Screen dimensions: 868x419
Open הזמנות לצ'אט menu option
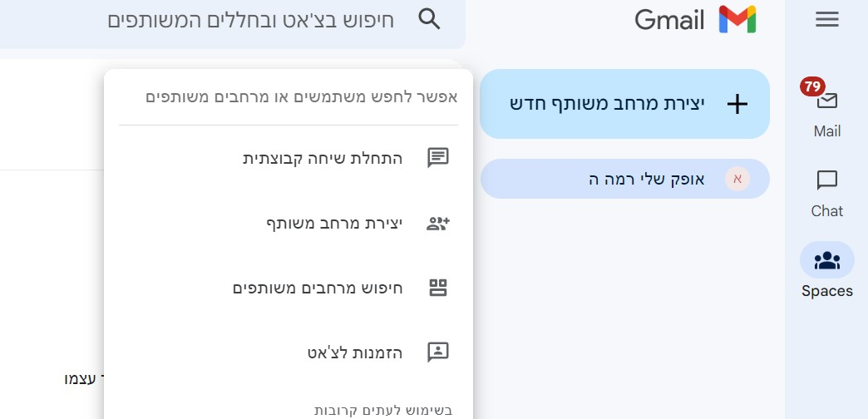click(x=354, y=352)
